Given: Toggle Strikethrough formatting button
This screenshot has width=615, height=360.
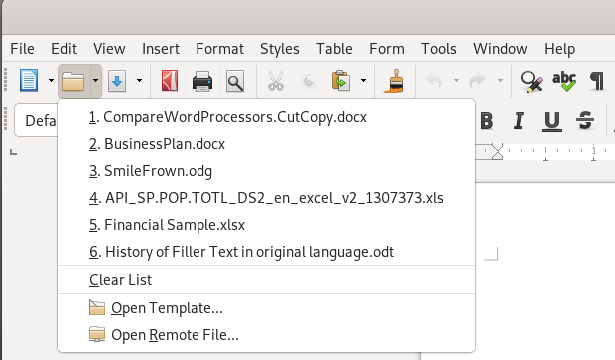Looking at the screenshot, I should 585,120.
